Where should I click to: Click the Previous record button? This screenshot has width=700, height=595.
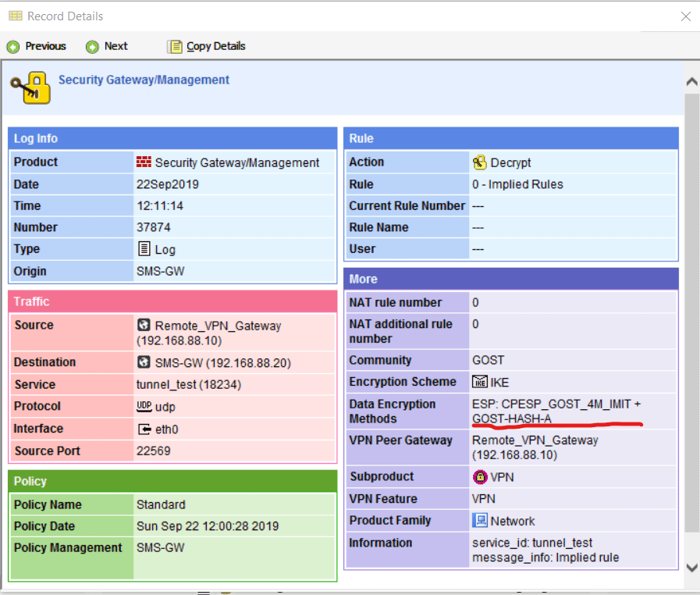(37, 46)
